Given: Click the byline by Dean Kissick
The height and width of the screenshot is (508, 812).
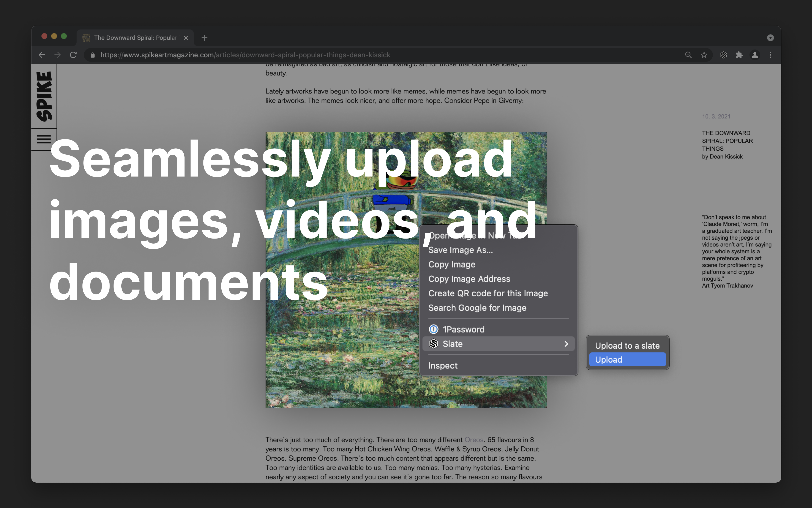Looking at the screenshot, I should coord(722,157).
